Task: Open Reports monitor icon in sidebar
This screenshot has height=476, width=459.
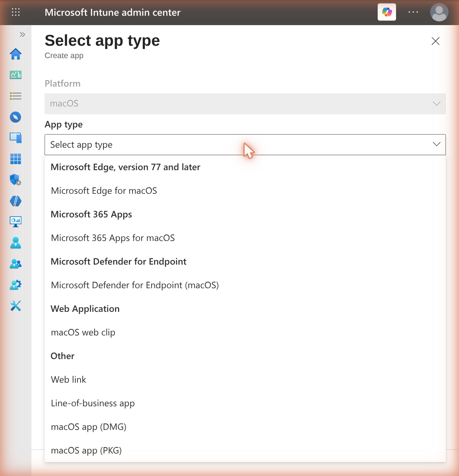Action: [x=16, y=222]
